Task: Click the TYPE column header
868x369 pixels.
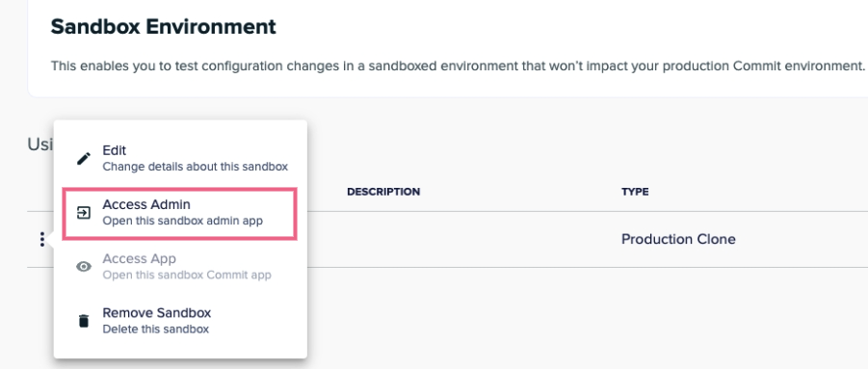Action: pyautogui.click(x=635, y=192)
